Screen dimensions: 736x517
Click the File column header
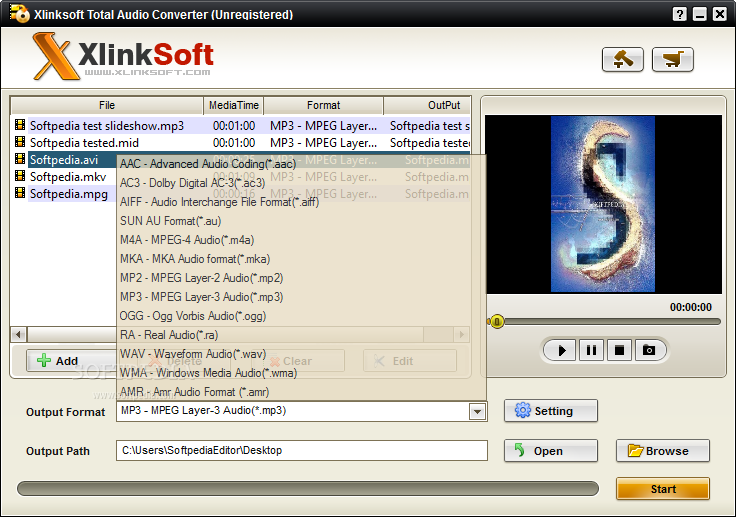pyautogui.click(x=107, y=105)
